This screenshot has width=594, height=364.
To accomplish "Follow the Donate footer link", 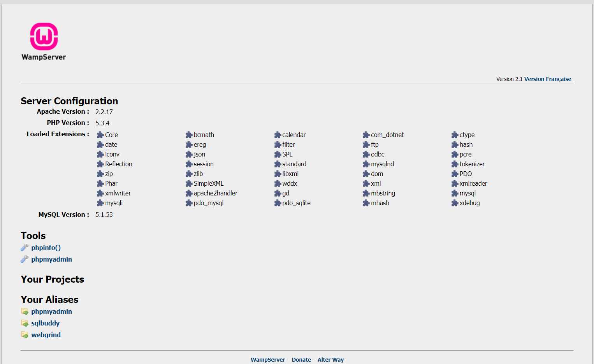I will (x=301, y=360).
